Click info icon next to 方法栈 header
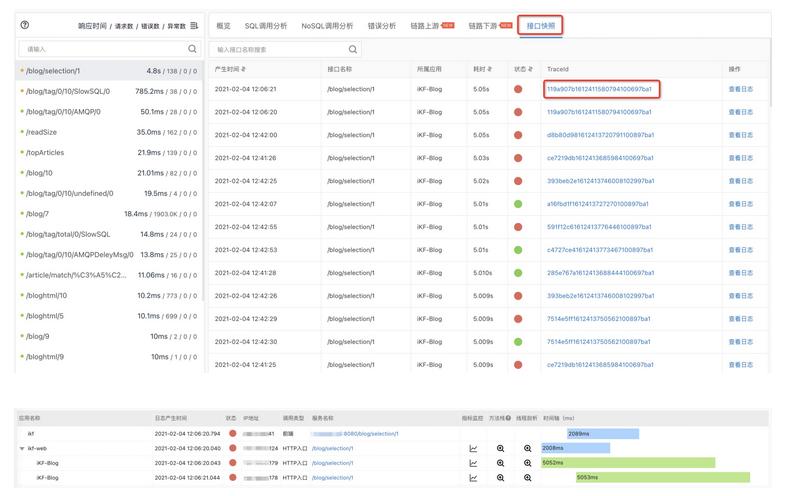Screen dimensions: 788x496 [x=508, y=418]
